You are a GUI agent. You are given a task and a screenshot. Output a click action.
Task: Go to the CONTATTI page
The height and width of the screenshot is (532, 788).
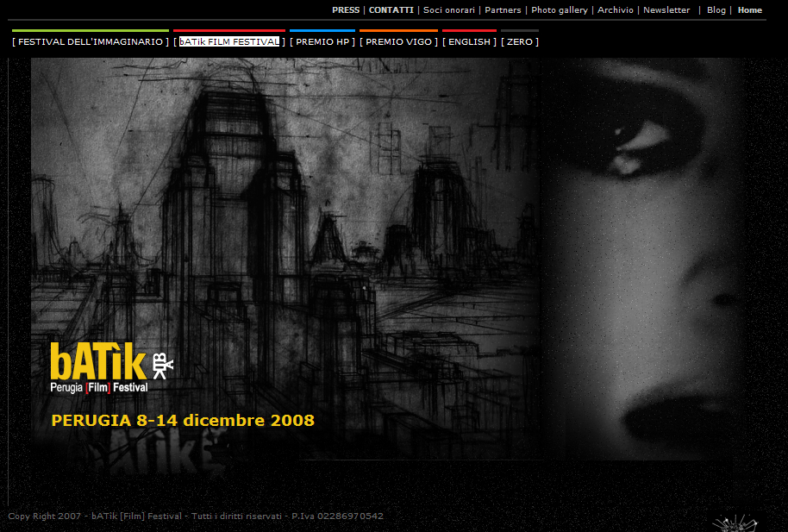tap(391, 10)
